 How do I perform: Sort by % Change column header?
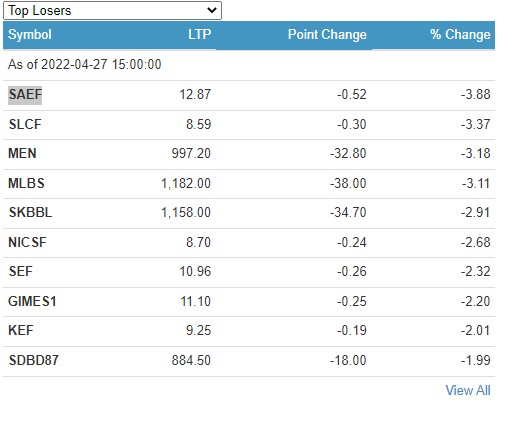460,35
